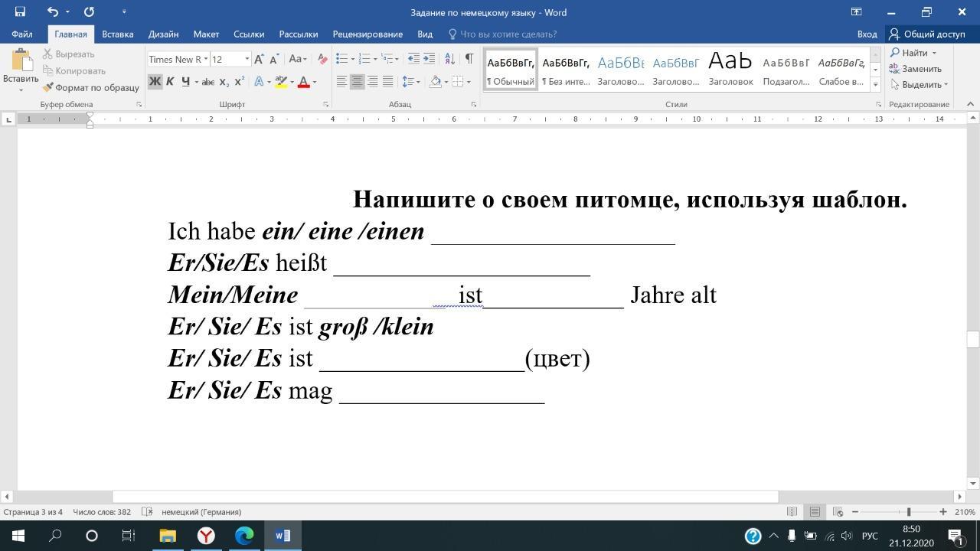This screenshot has height=551, width=980.
Task: Apply a numbered list
Action: [x=364, y=59]
